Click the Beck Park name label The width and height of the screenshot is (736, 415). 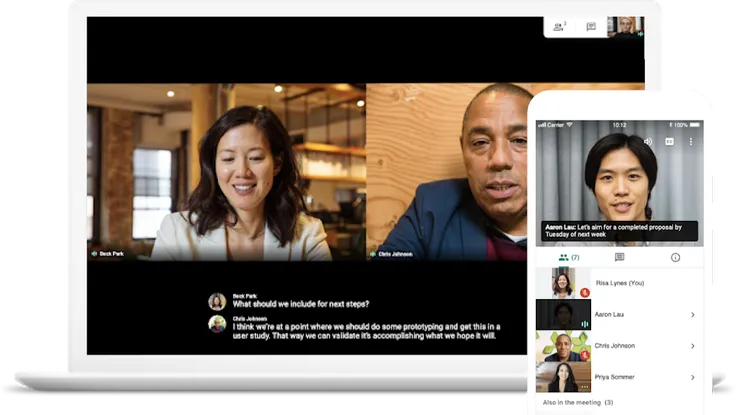coord(111,254)
